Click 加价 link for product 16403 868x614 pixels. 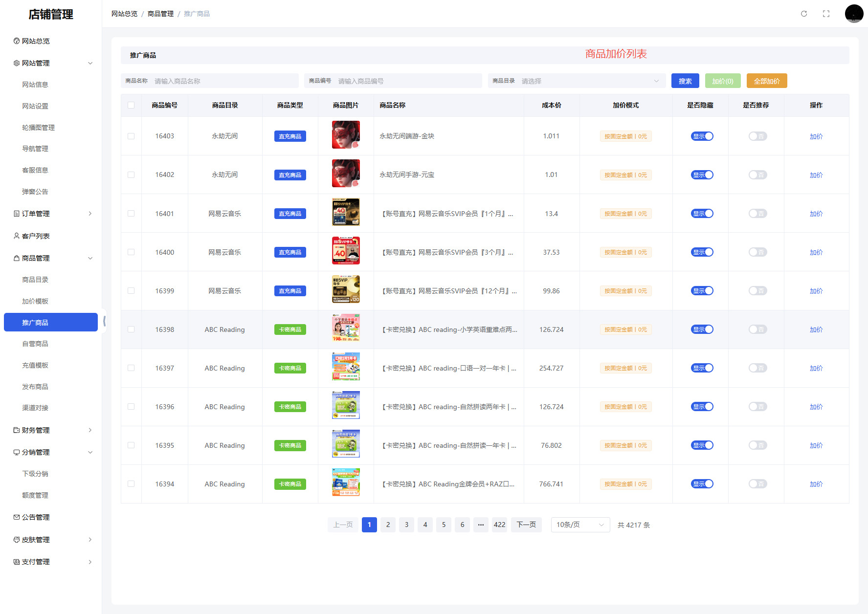pos(816,136)
